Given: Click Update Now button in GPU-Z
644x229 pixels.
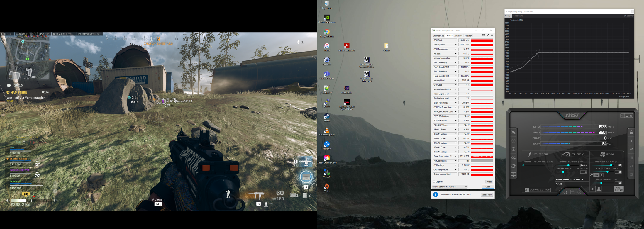Looking at the screenshot, I should 487,195.
